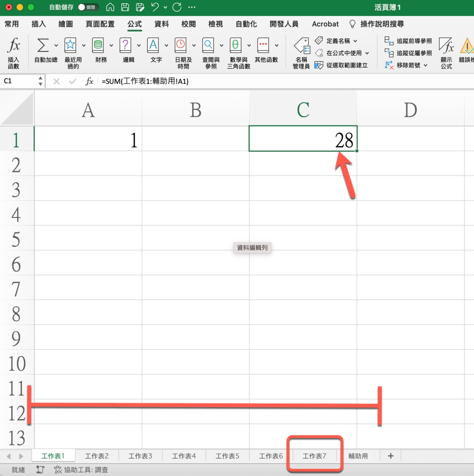Click the Insert Function fx icon
Image resolution: width=474 pixels, height=476 pixels.
click(x=13, y=45)
